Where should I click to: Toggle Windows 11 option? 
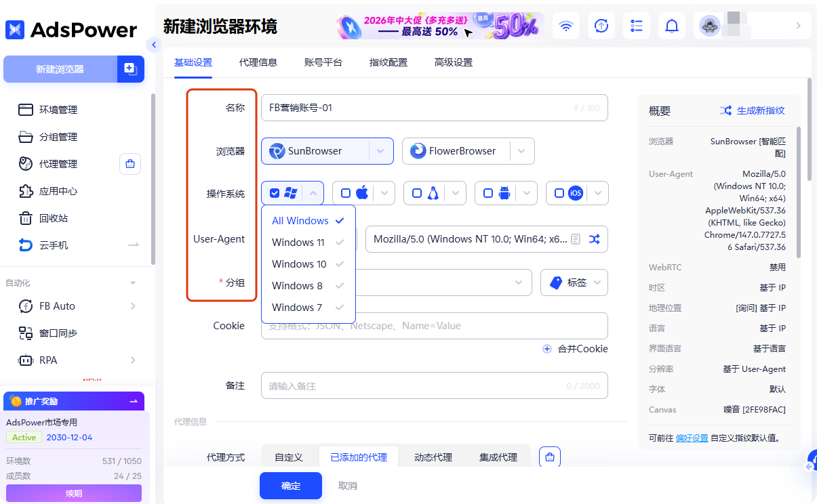[308, 243]
